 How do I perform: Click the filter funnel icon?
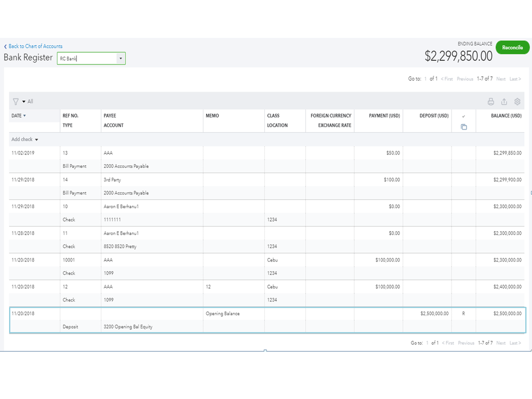click(16, 101)
